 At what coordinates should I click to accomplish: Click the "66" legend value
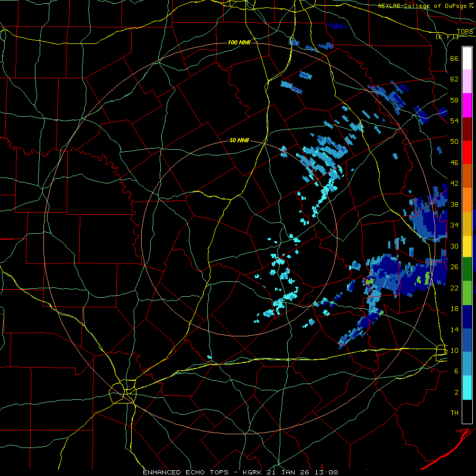pos(454,58)
